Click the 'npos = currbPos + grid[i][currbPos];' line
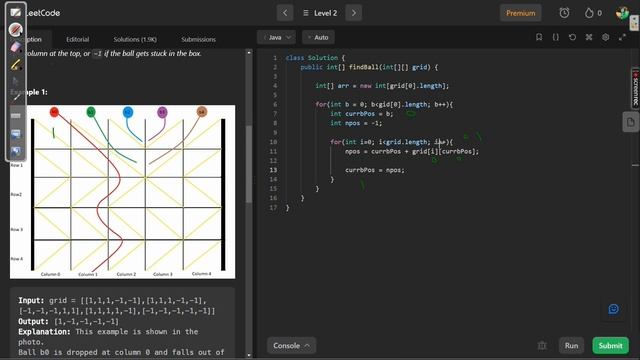Image resolution: width=640 pixels, height=360 pixels. coord(411,151)
